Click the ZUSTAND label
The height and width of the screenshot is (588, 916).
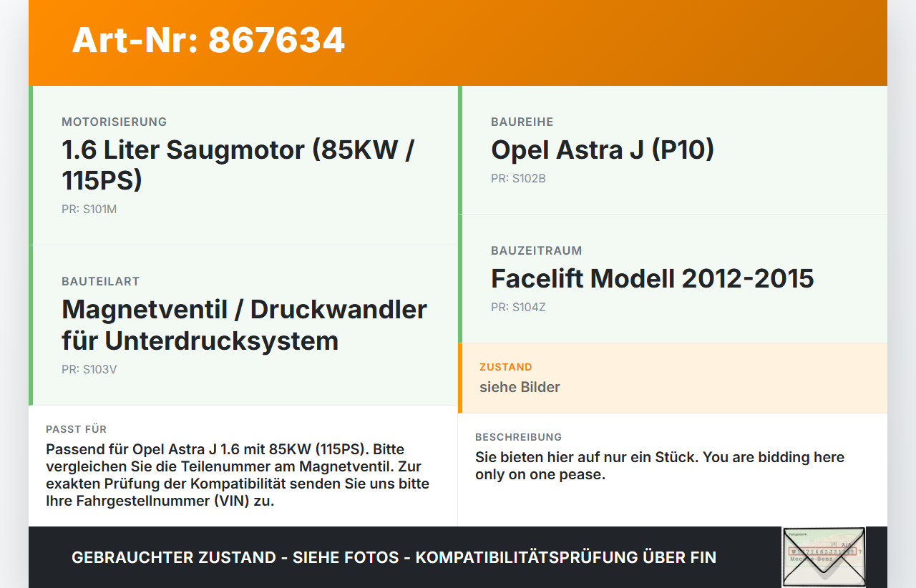pyautogui.click(x=506, y=367)
